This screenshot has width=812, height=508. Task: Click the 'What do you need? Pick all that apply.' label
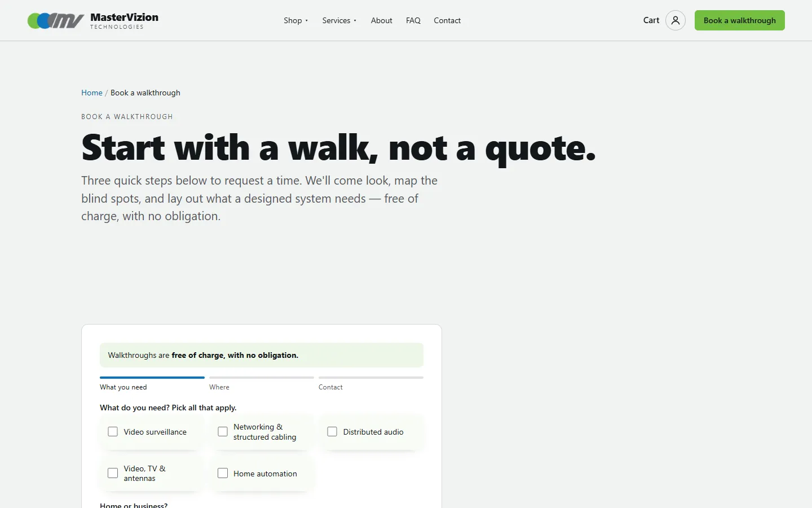[168, 408]
